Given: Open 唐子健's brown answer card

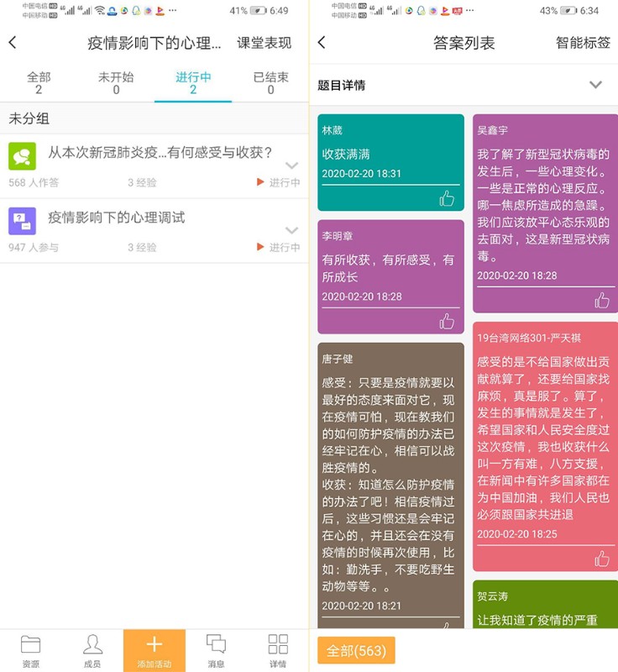Looking at the screenshot, I should click(390, 486).
